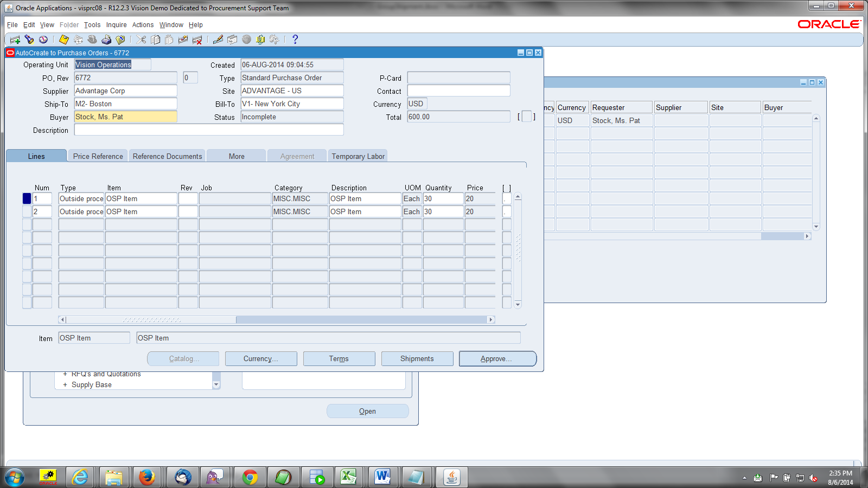Click the lines vertical scrollbar track

(518, 251)
